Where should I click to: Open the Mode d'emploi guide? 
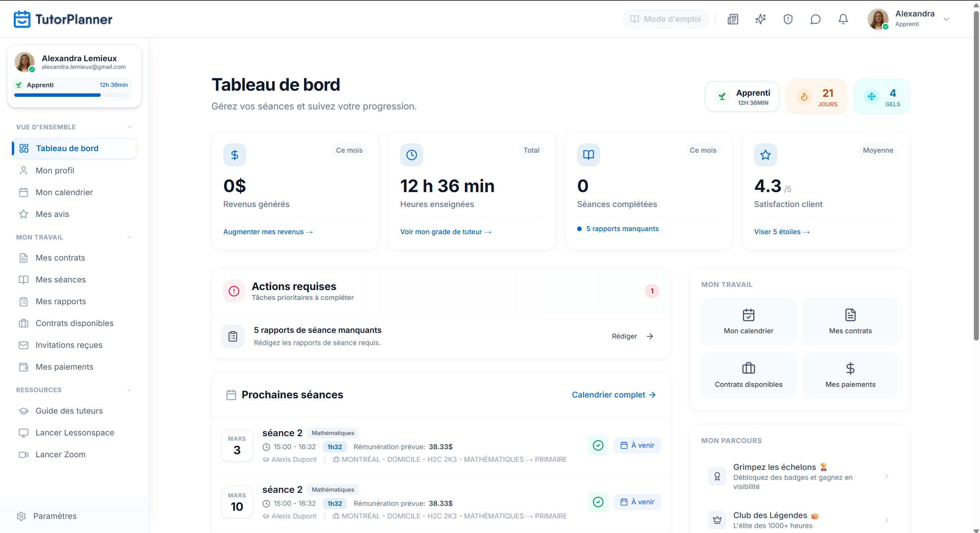(x=665, y=19)
